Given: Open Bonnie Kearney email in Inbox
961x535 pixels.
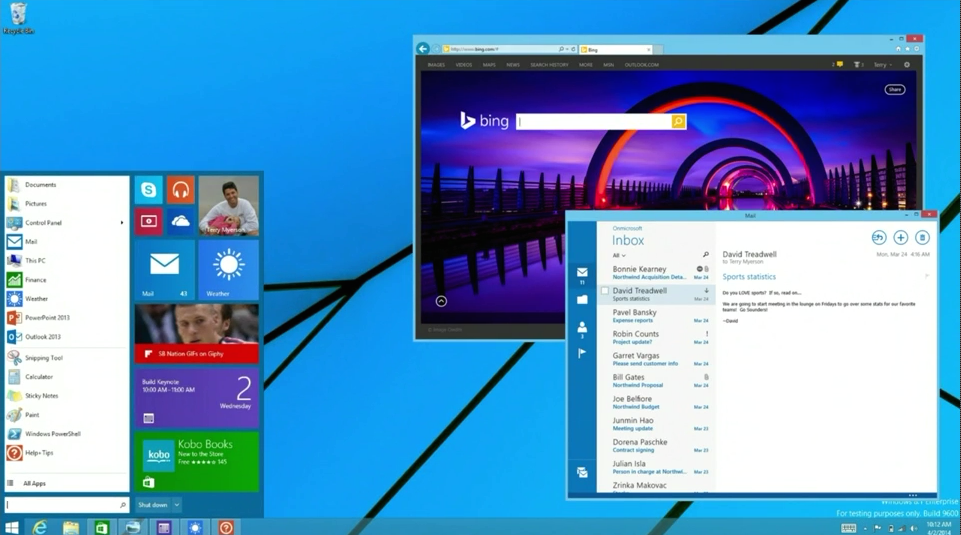Looking at the screenshot, I should pos(656,272).
